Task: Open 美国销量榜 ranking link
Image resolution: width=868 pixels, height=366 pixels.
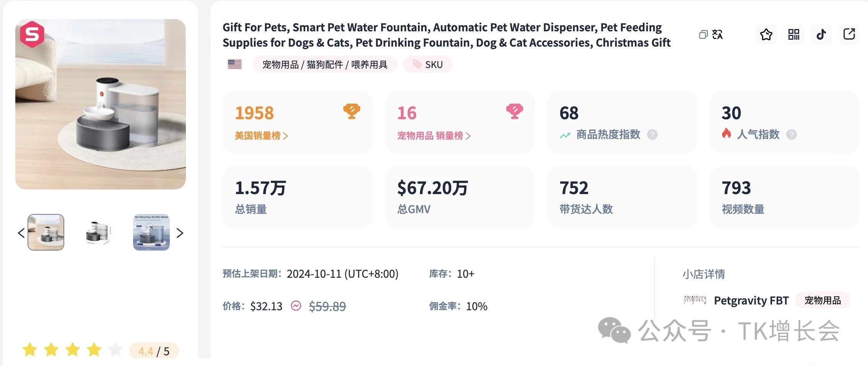Action: (261, 136)
